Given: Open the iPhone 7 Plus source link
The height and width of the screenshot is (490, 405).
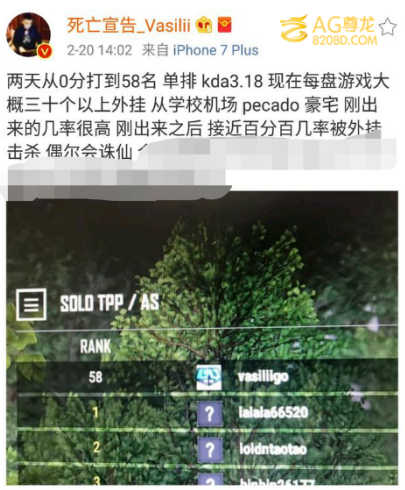Looking at the screenshot, I should [x=216, y=50].
